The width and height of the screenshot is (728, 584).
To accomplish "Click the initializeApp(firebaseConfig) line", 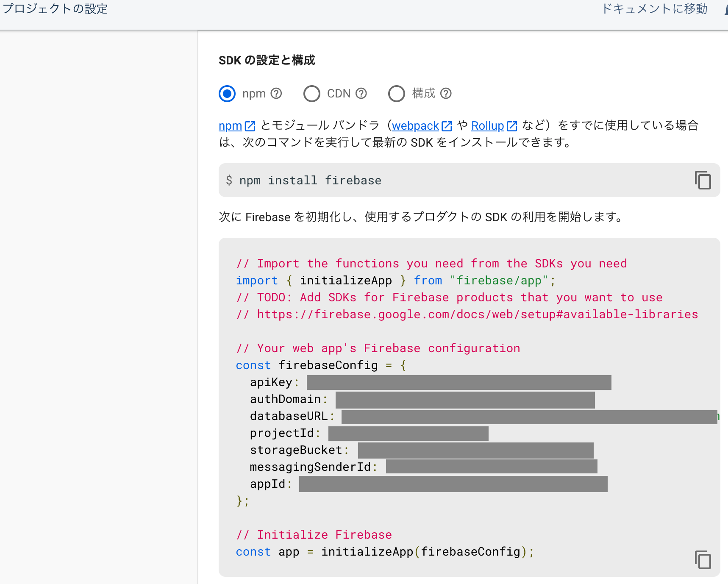I will tap(385, 552).
